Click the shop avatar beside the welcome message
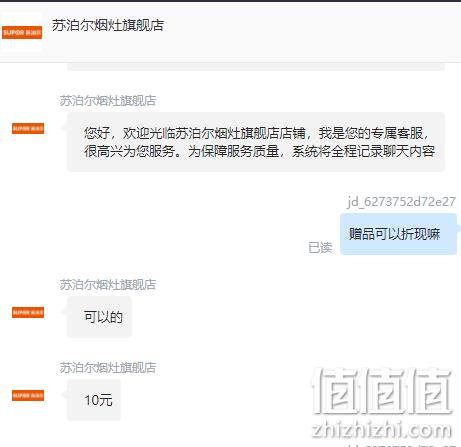Viewport: 461px width, 447px height. [28, 128]
